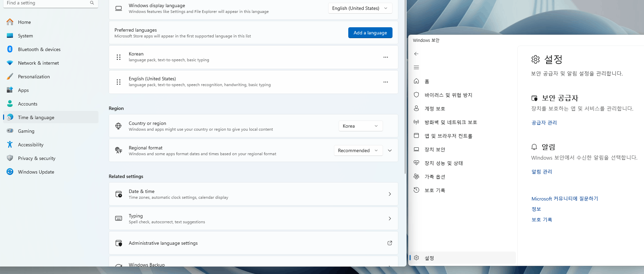Go to Bluetooth & devices
Screen dimensions: 644x274
click(x=50, y=49)
